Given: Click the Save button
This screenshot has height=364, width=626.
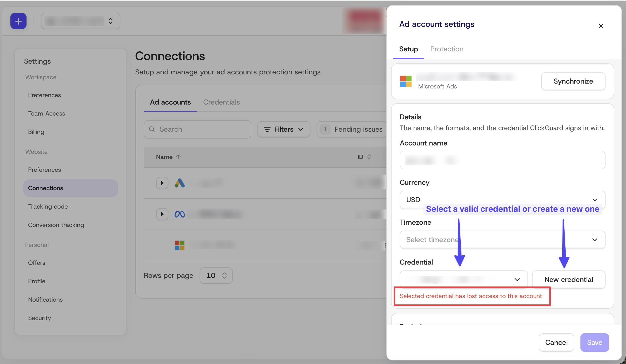Looking at the screenshot, I should pos(594,342).
